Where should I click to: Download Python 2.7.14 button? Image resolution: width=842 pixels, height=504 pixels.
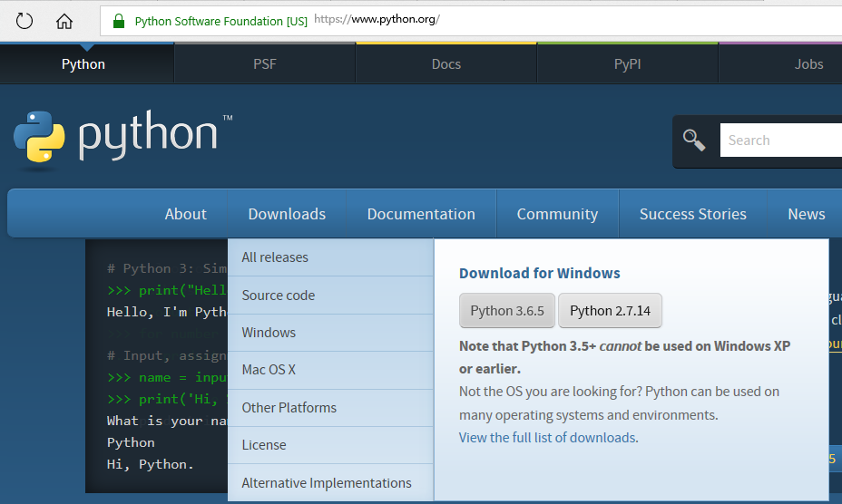pyautogui.click(x=610, y=310)
